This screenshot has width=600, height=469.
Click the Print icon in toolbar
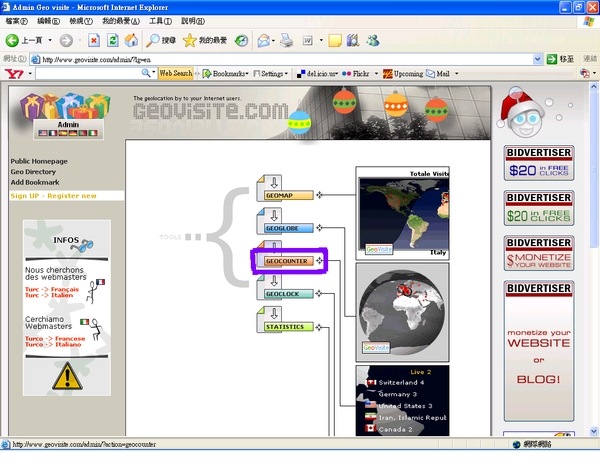click(286, 40)
